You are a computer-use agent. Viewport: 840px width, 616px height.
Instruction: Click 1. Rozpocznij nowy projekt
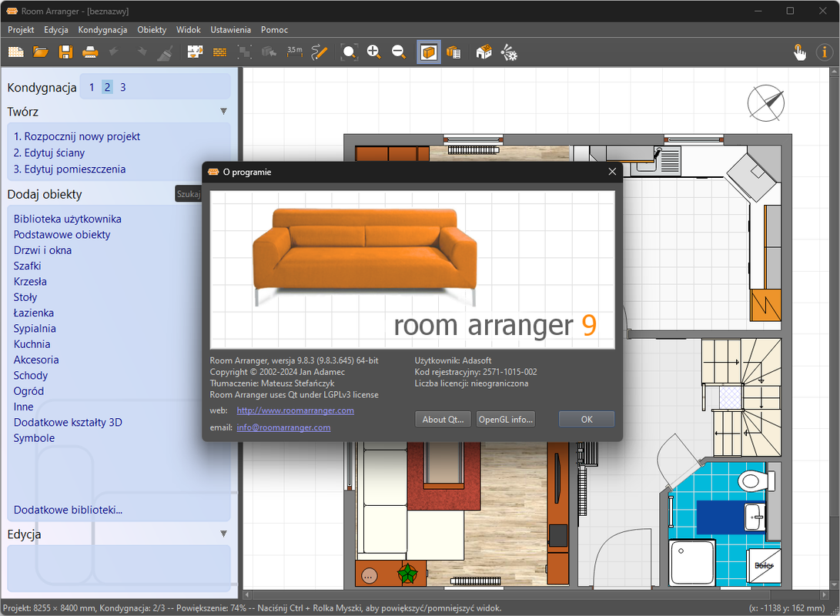tap(76, 136)
